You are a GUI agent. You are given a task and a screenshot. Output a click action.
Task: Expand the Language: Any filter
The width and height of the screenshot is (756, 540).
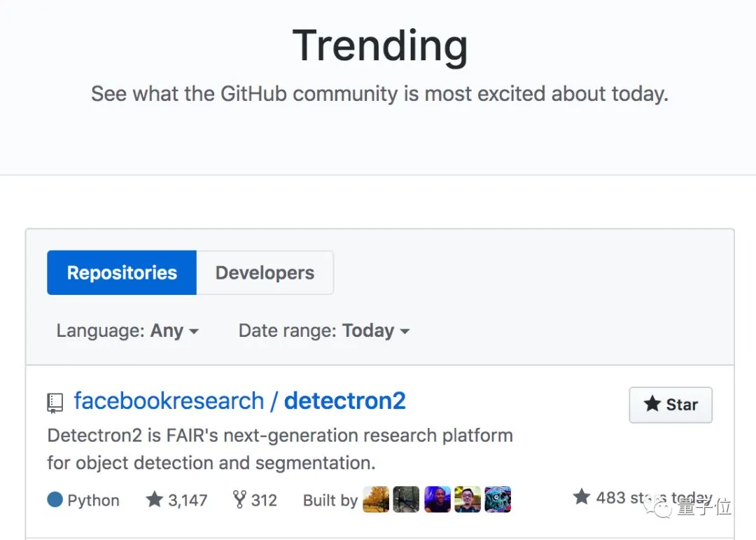(127, 331)
